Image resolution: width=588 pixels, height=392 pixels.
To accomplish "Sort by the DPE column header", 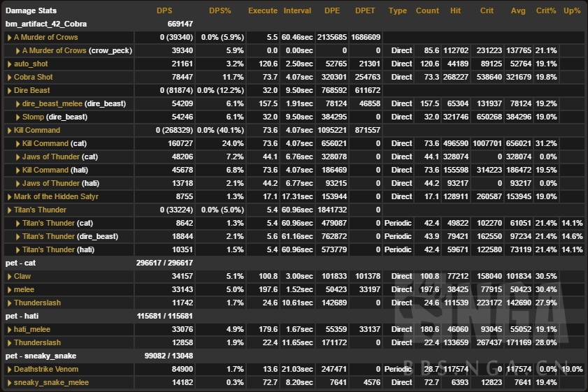I will (x=332, y=10).
